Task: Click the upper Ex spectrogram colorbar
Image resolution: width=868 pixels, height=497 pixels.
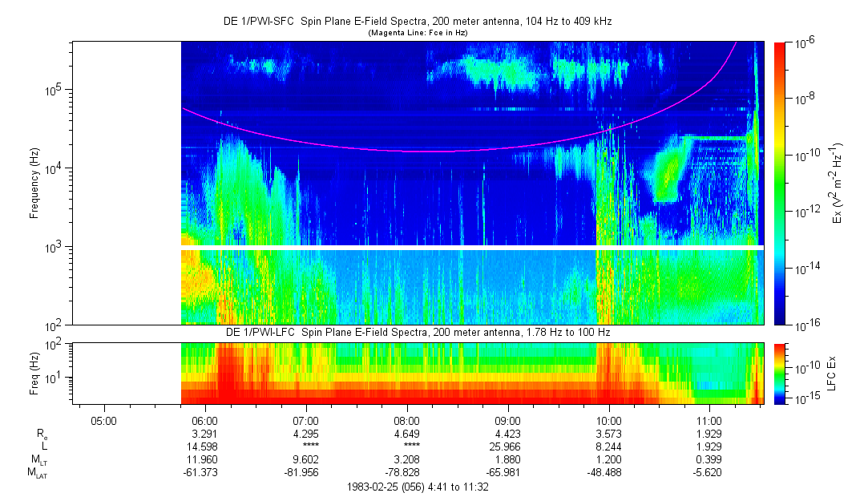Action: click(x=780, y=183)
